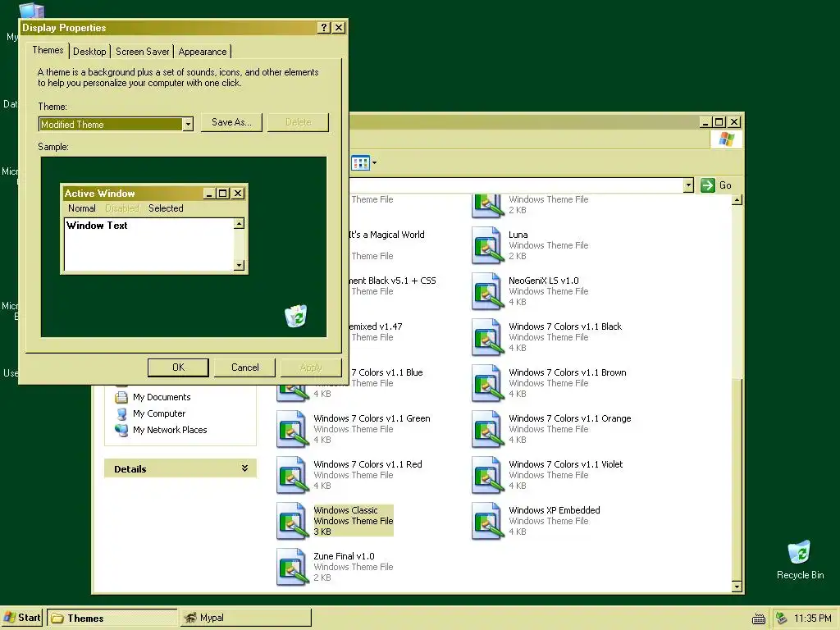Switch to the Desktop tab

pyautogui.click(x=89, y=52)
